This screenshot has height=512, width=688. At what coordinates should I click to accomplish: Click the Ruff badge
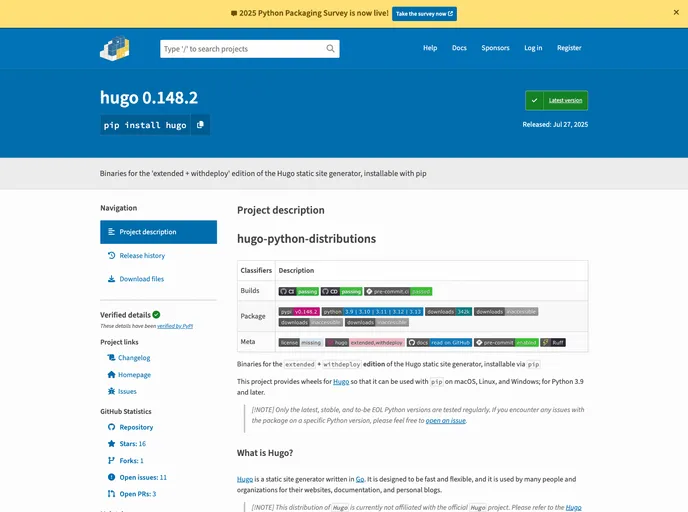point(553,343)
